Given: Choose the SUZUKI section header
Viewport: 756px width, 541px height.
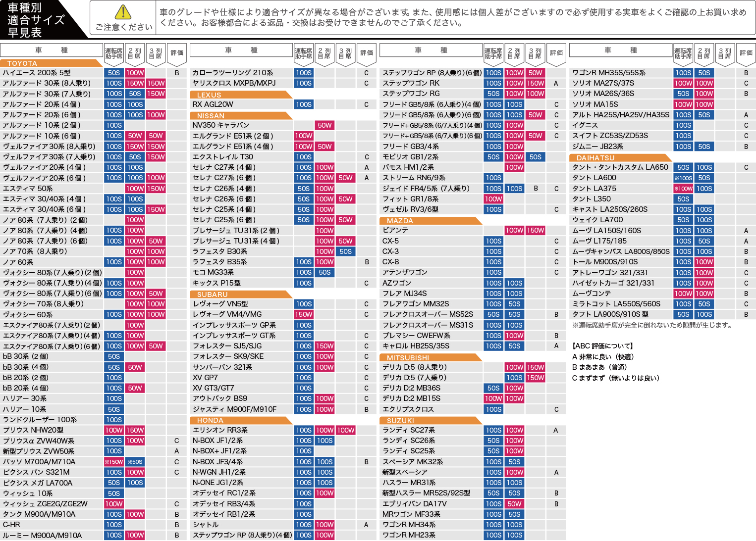Looking at the screenshot, I should tap(400, 421).
